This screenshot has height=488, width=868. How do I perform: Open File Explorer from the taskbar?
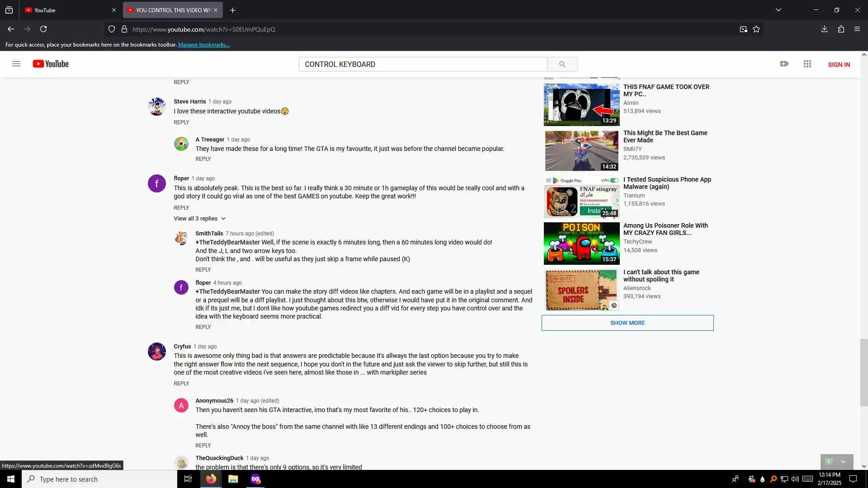tap(233, 479)
